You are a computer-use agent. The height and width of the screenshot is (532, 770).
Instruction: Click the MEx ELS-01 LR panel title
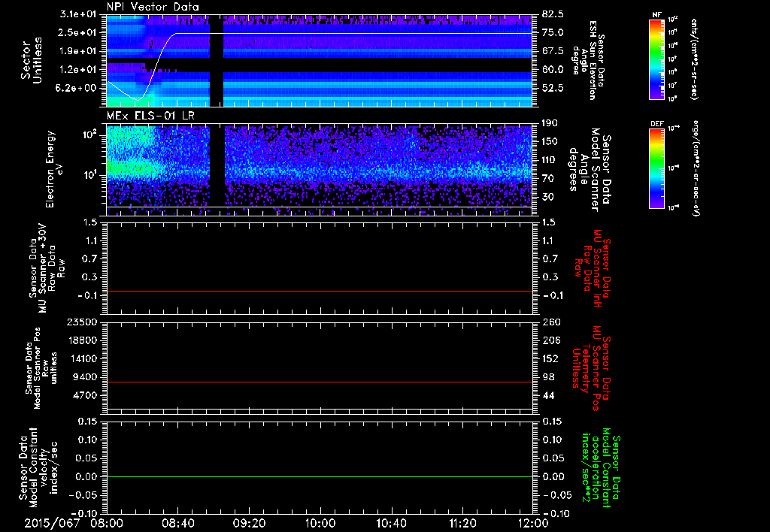click(150, 116)
